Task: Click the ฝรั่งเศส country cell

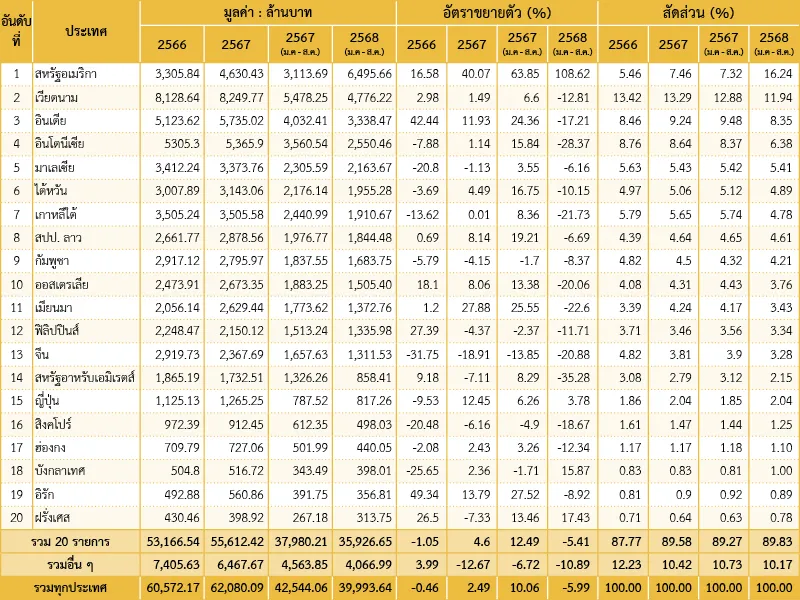Action: click(86, 517)
